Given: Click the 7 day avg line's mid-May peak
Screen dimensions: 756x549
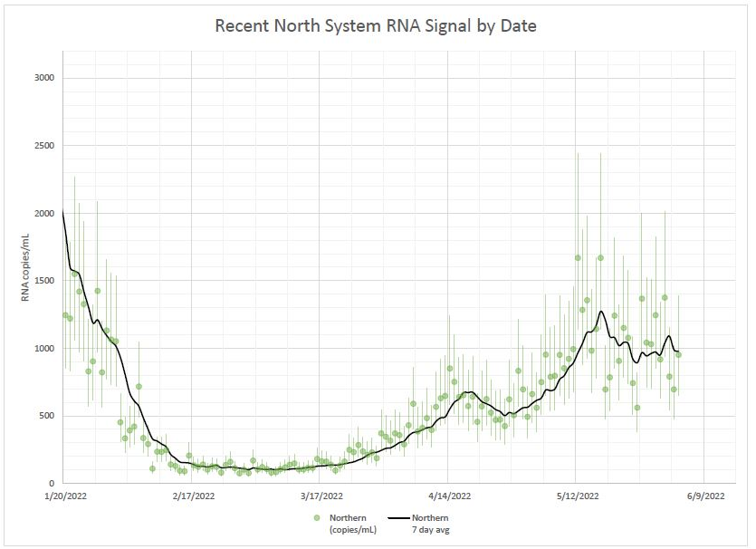Looking at the screenshot, I should [600, 312].
